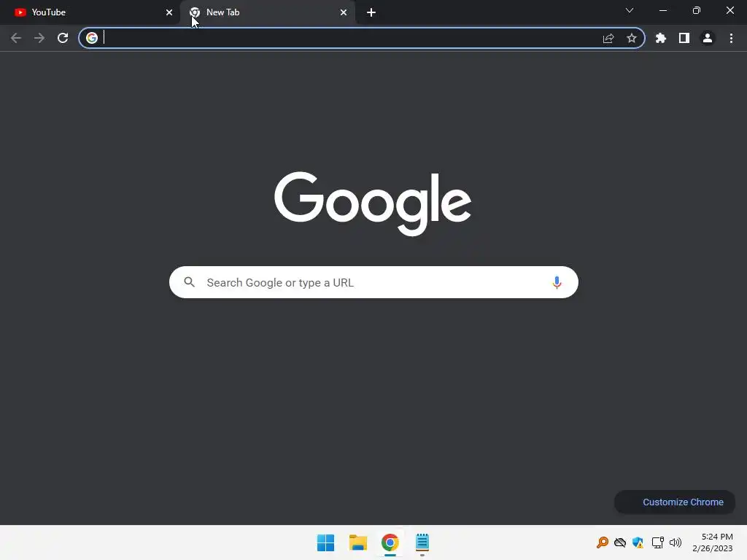Open Chrome's three-dot menu
The width and height of the screenshot is (747, 560).
731,38
